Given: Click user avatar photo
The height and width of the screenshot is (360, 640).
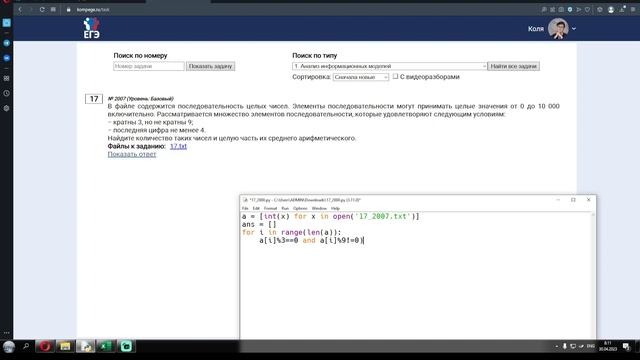Looking at the screenshot, I should 558,29.
